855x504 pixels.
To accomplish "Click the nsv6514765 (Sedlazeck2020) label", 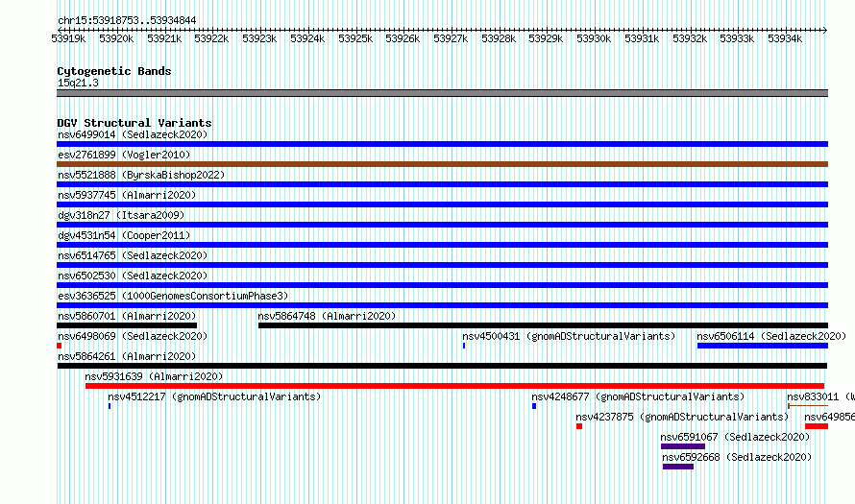I will [133, 255].
